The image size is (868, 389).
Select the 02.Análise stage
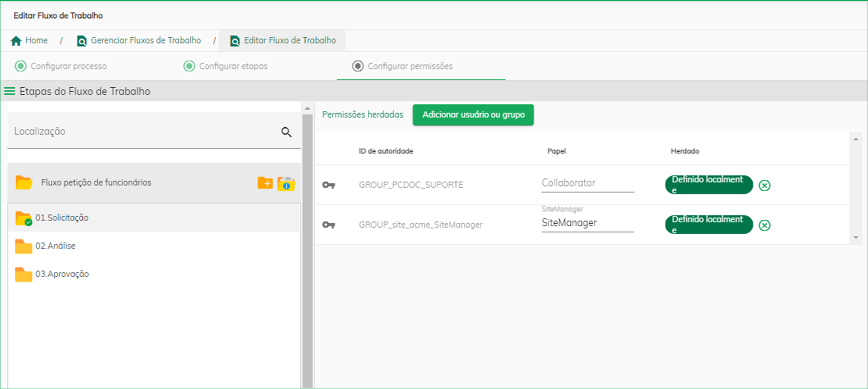[x=154, y=246]
